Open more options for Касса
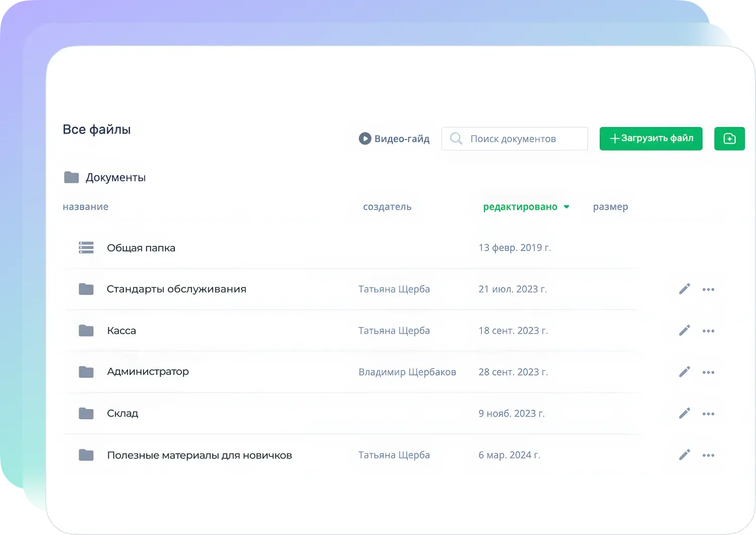The width and height of the screenshot is (756, 535). point(708,331)
